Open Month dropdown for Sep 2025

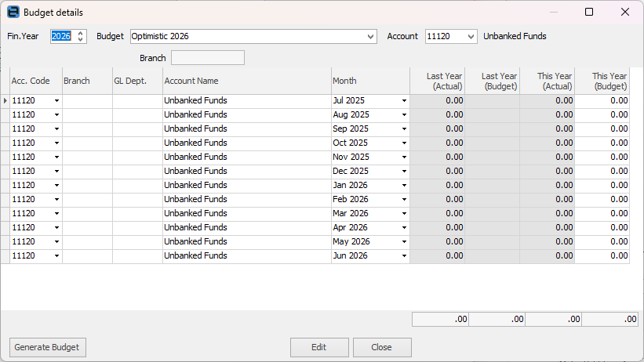coord(404,129)
